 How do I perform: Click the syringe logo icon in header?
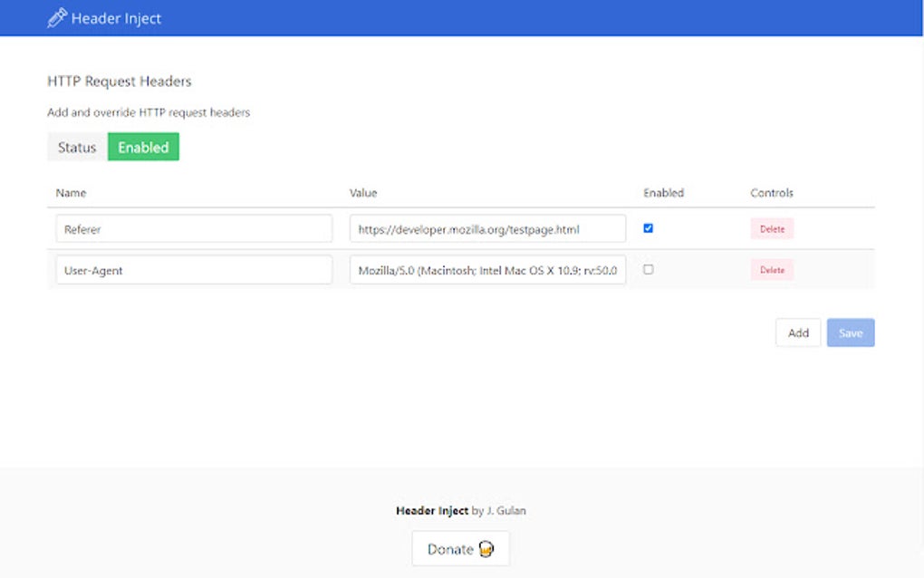pyautogui.click(x=57, y=18)
